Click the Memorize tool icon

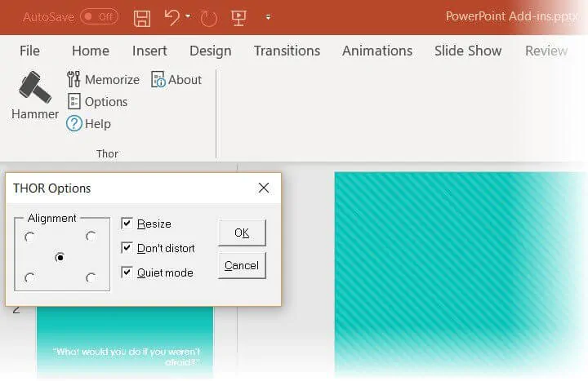tap(73, 79)
